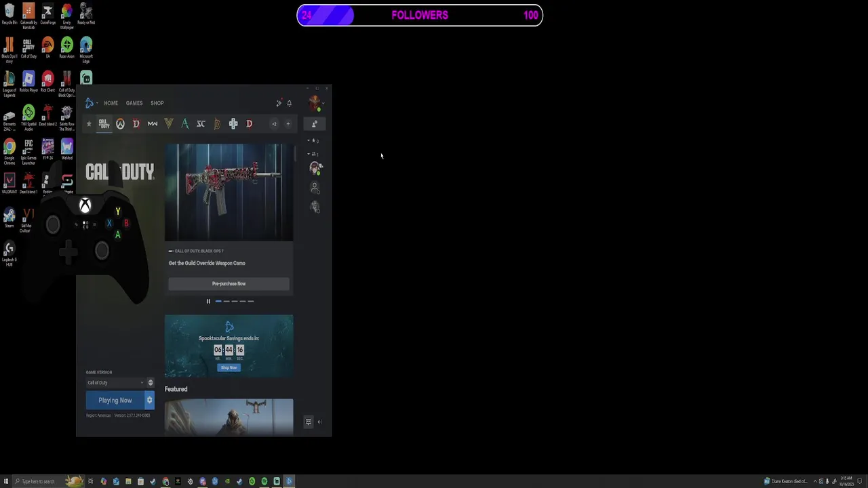Select the Vanguard V game icon
Screen dimensions: 868x488
169,124
